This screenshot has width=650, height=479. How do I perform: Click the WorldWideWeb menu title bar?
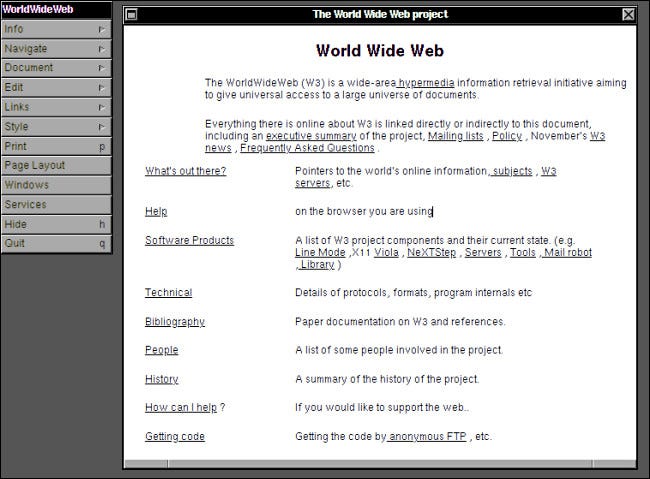pos(56,10)
